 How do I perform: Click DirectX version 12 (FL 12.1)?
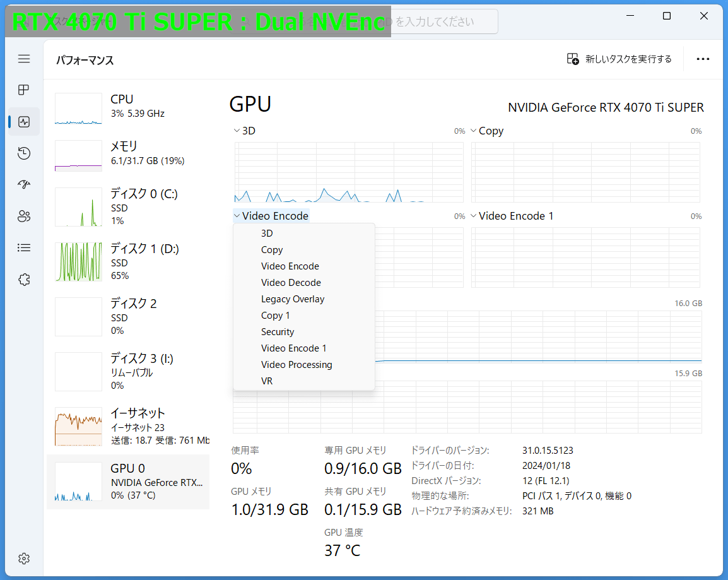point(546,481)
